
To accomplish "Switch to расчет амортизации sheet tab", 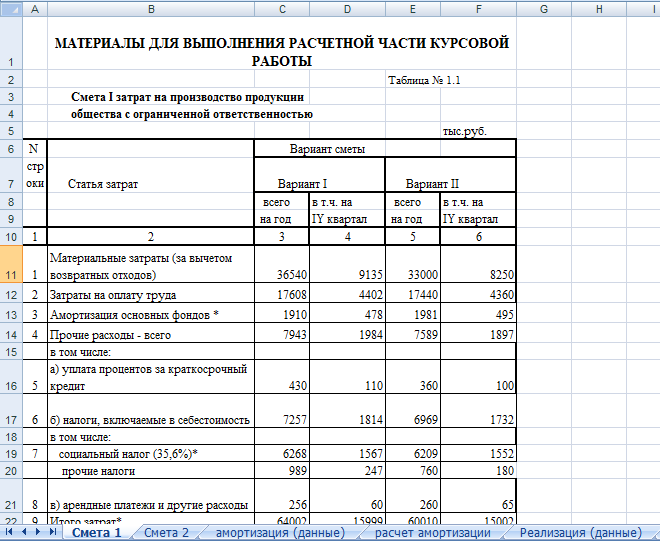I will pos(433,533).
